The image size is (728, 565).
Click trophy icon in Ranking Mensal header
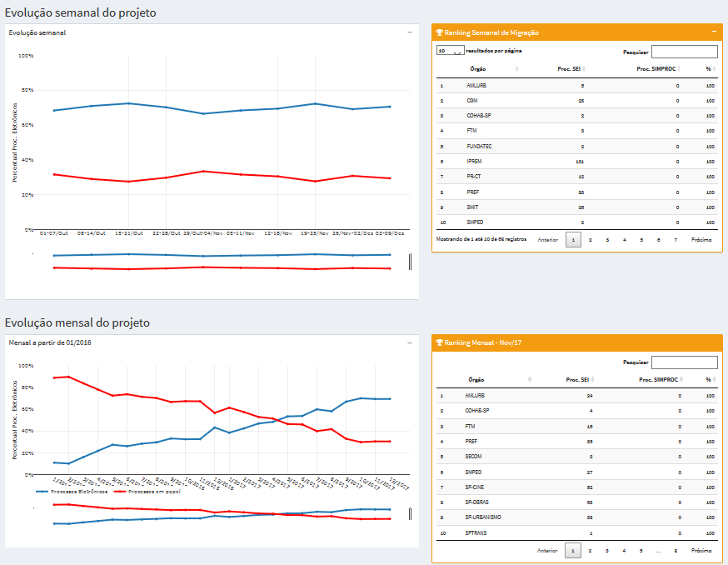coord(439,342)
